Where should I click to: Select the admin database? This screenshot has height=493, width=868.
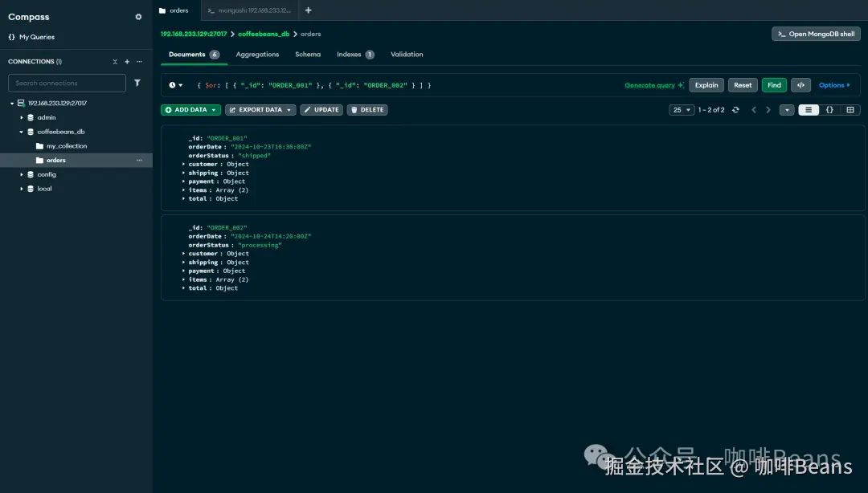tap(47, 118)
